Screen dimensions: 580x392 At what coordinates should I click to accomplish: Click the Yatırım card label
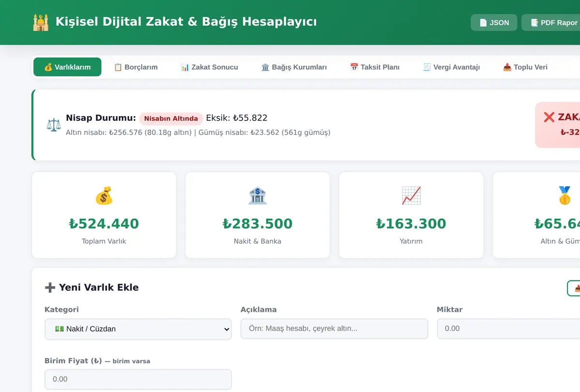(411, 241)
